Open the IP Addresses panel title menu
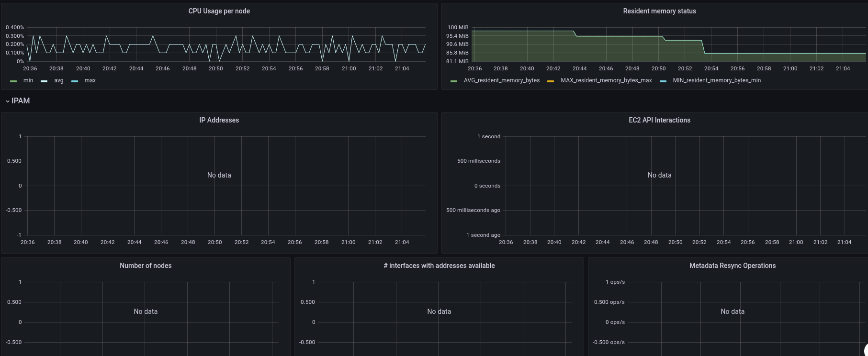 [x=219, y=120]
